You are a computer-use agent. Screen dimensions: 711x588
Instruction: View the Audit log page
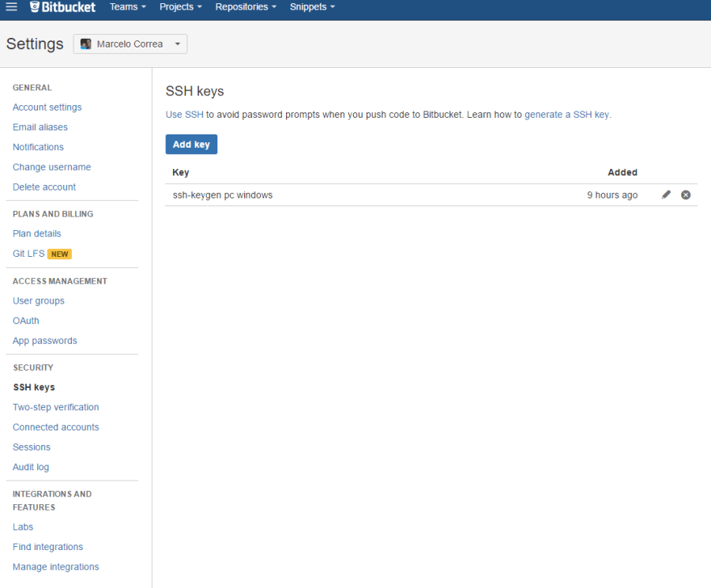tap(31, 467)
